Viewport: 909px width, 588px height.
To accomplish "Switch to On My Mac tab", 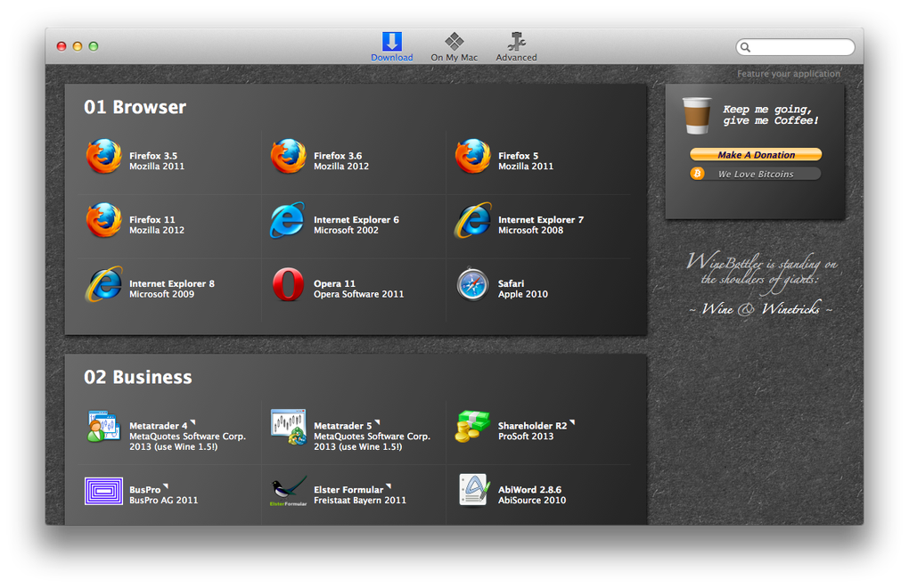I will tap(454, 46).
